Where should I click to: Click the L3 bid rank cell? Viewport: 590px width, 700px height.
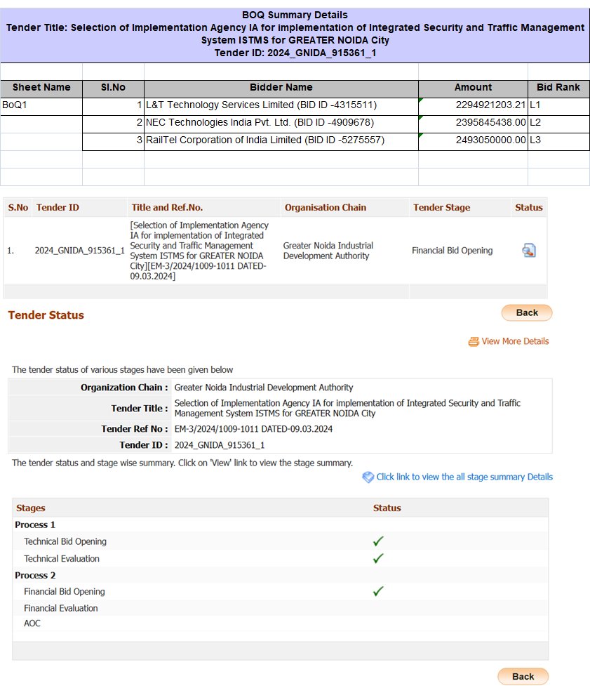coord(558,142)
